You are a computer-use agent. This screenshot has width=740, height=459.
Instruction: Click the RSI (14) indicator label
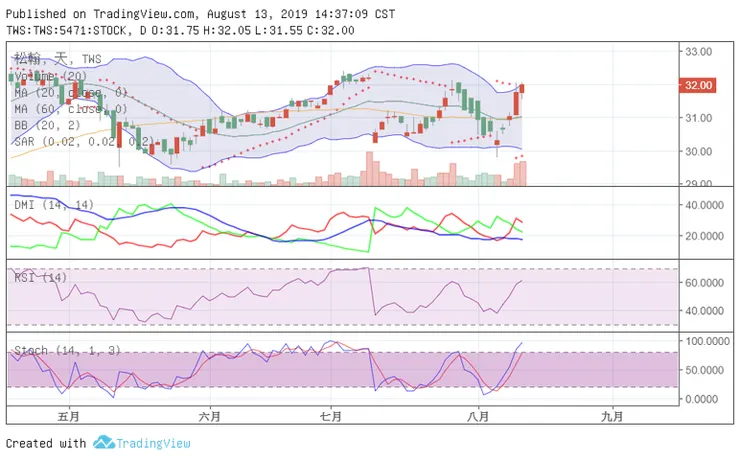[x=41, y=277]
